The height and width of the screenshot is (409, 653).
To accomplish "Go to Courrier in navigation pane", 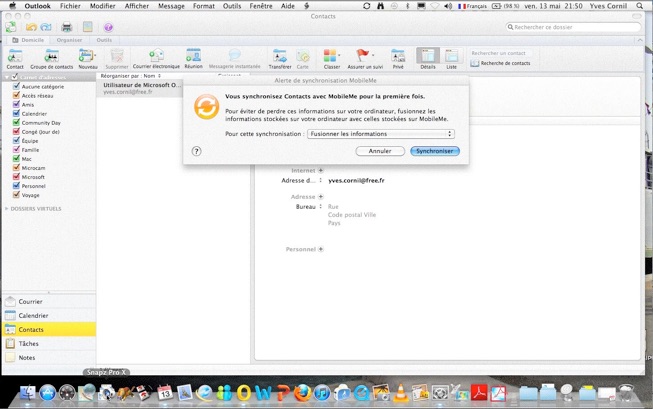I will click(49, 301).
